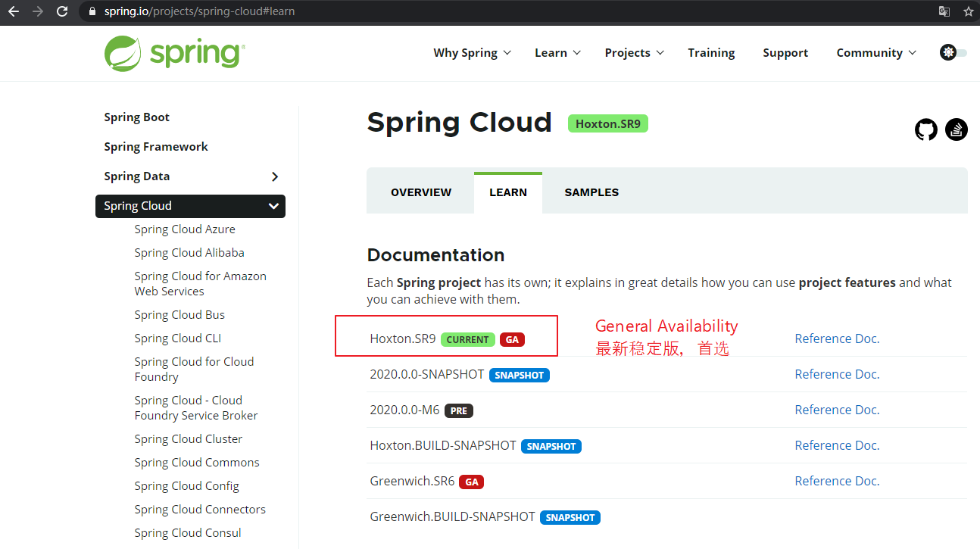
Task: Switch to the SAMPLES tab
Action: click(x=591, y=192)
